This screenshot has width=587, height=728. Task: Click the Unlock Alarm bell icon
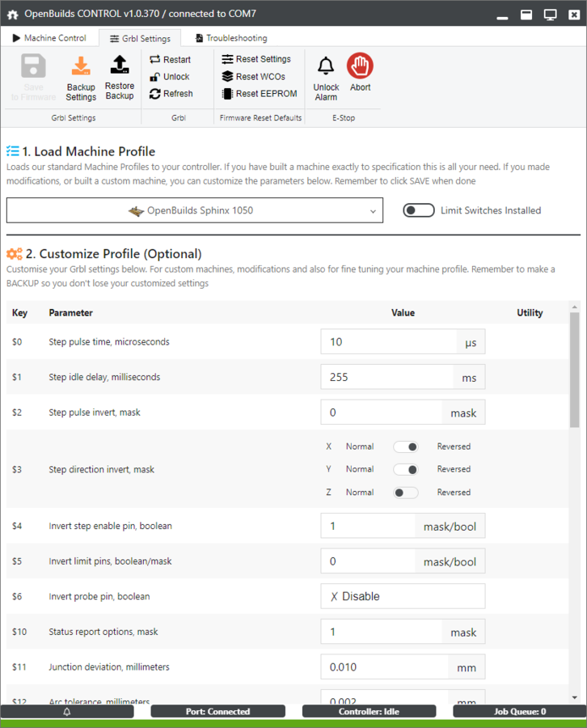[326, 66]
